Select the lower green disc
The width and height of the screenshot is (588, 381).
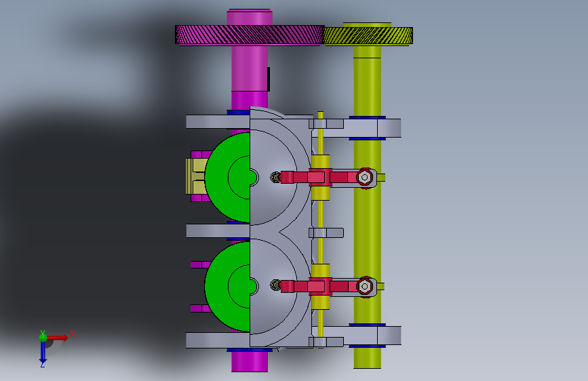(x=228, y=287)
